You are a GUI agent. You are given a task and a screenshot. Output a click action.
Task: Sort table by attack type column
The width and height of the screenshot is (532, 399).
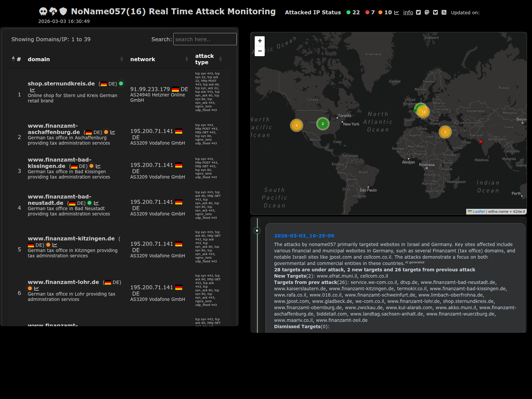tap(204, 59)
